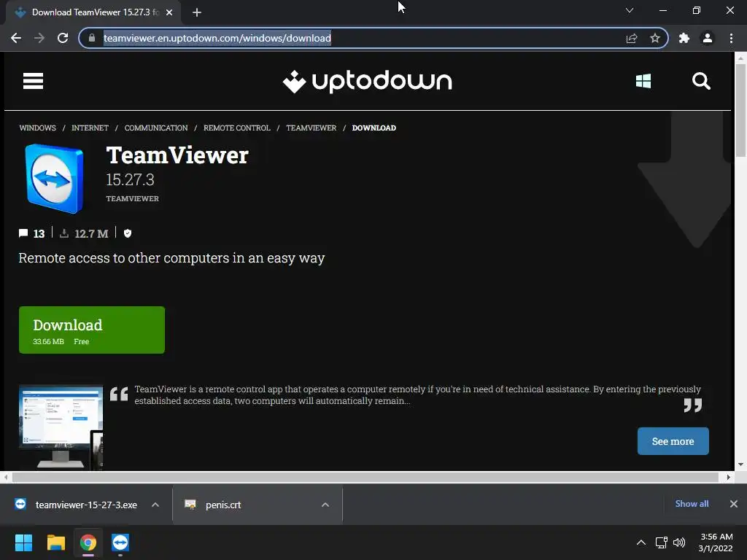Open the Windows Start menu
The width and height of the screenshot is (747, 560).
[23, 542]
